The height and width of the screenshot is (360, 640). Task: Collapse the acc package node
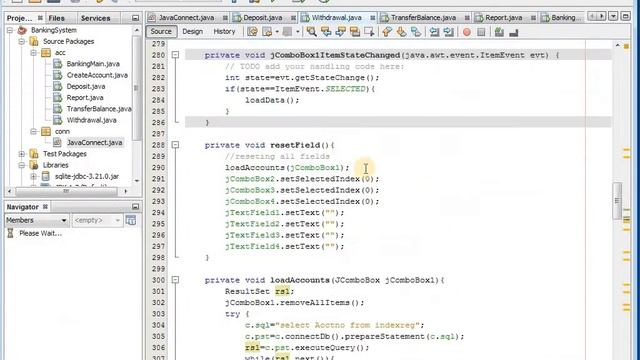33,53
